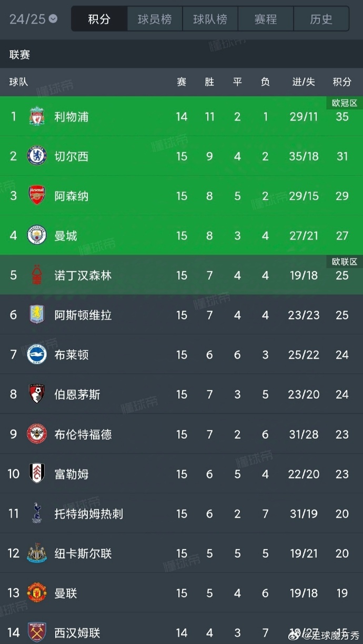
Task: Open the 赛程 tab
Action: pyautogui.click(x=266, y=19)
